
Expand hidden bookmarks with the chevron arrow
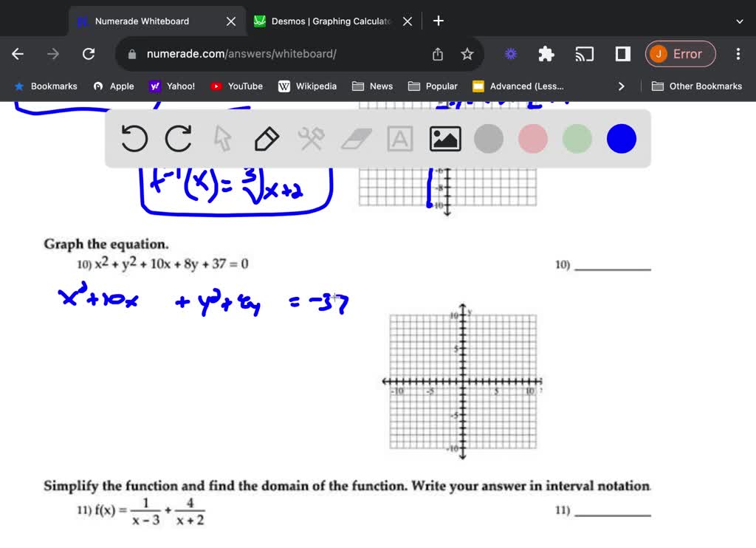tap(622, 86)
